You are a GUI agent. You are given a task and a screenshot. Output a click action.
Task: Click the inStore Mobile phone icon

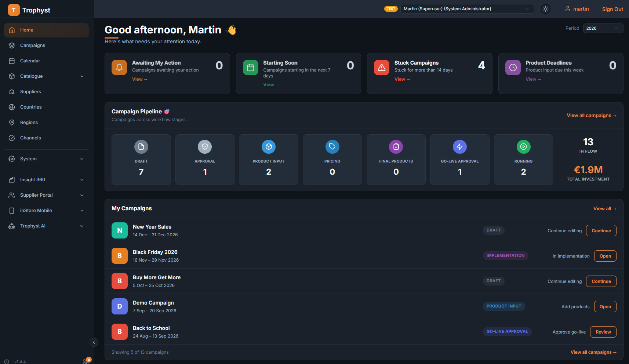coord(12,211)
